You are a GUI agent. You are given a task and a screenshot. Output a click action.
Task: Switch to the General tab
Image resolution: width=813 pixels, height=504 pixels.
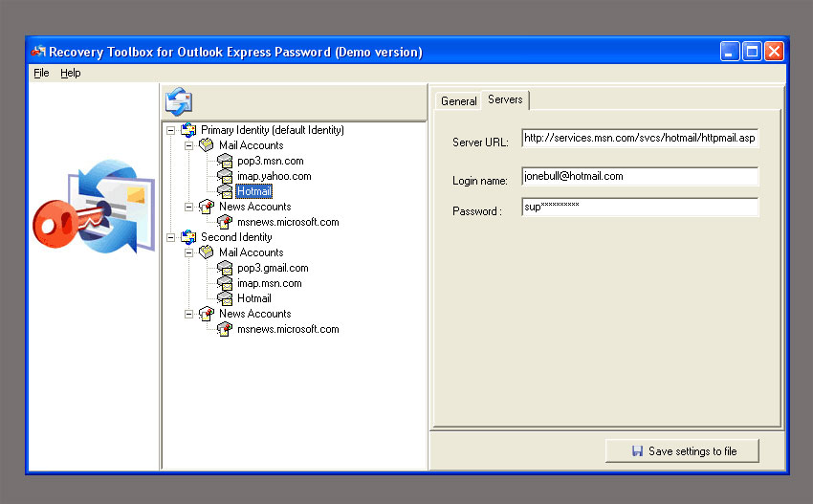pyautogui.click(x=459, y=101)
